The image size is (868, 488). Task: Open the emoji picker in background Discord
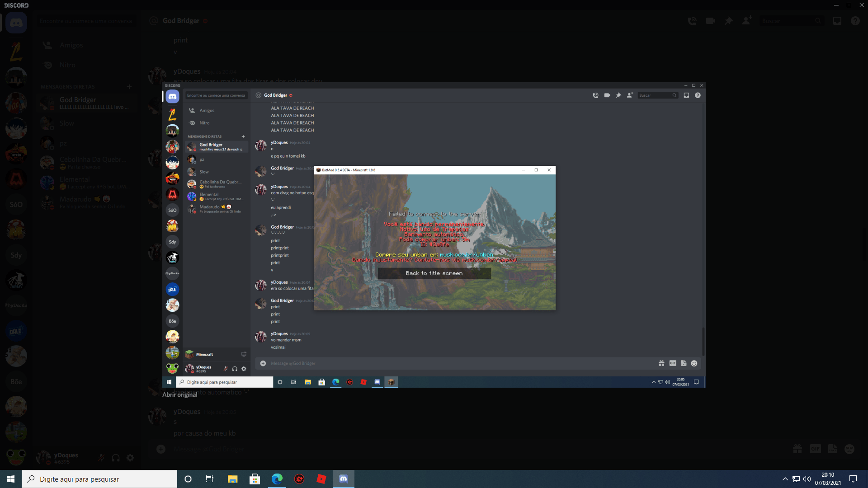tap(849, 449)
